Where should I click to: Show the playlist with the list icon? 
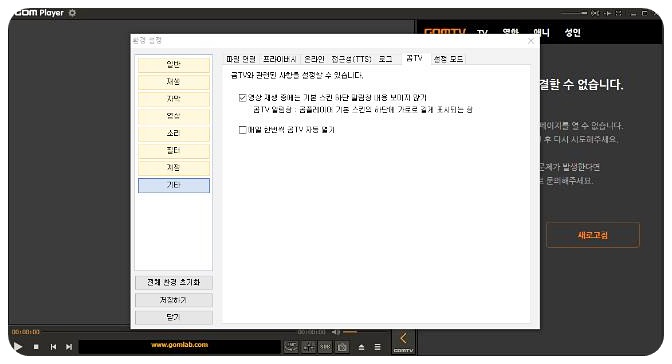point(378,347)
